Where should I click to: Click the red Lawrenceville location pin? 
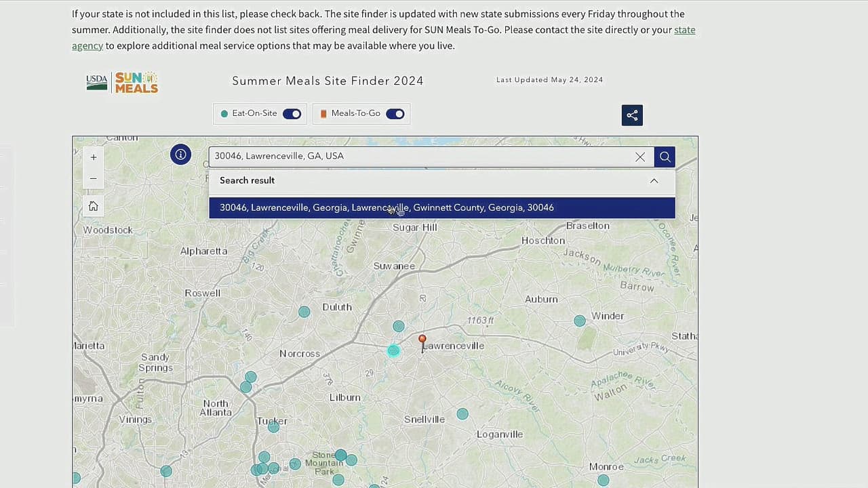pyautogui.click(x=422, y=340)
